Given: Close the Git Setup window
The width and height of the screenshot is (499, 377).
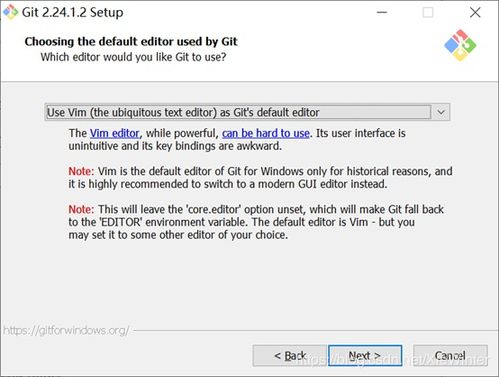Looking at the screenshot, I should (x=475, y=12).
